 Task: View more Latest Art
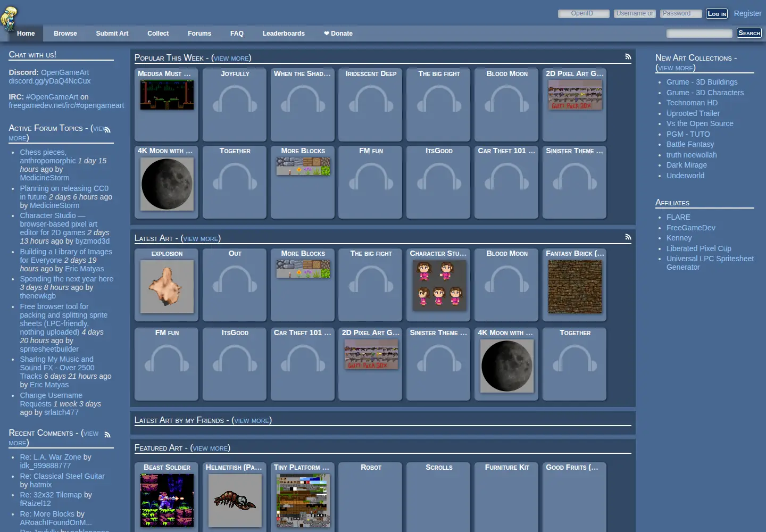tap(201, 239)
